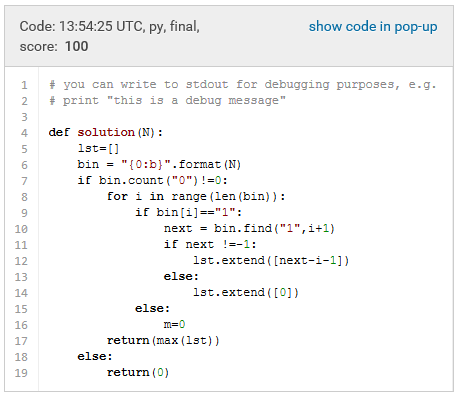460x396 pixels.
Task: Place cursor on def solution(N) line
Action: click(x=106, y=132)
